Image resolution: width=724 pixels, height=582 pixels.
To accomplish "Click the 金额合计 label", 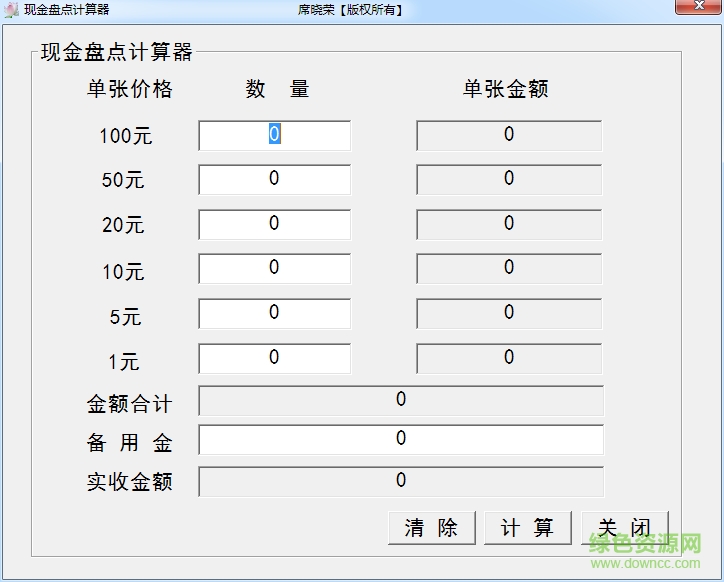I will tap(130, 404).
